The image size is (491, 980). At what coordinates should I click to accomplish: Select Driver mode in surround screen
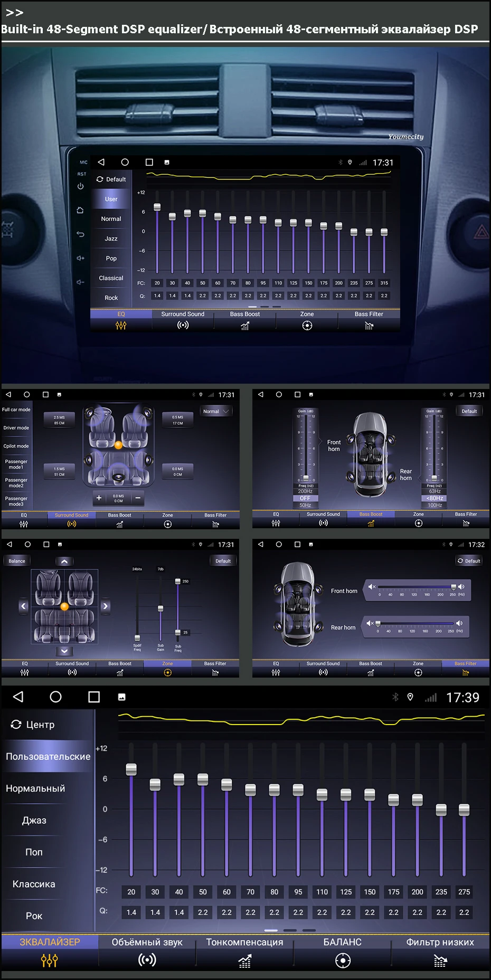click(x=16, y=428)
